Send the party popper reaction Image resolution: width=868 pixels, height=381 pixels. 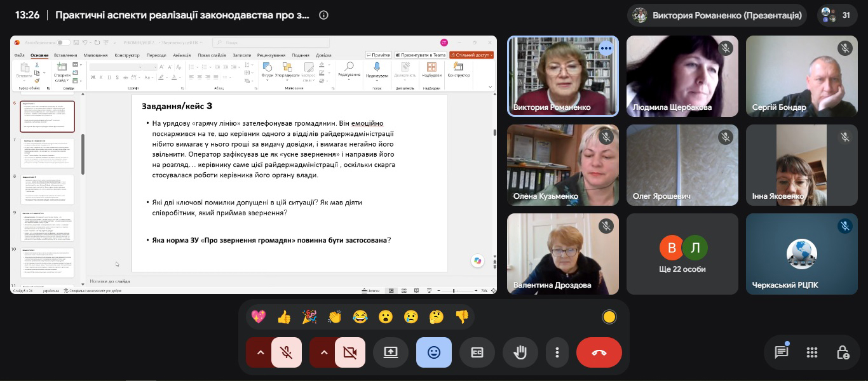[309, 316]
